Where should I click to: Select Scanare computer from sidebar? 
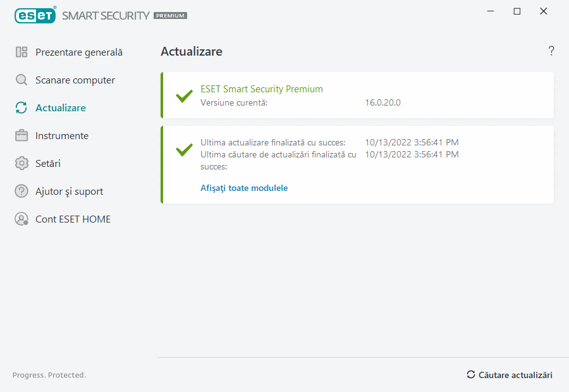click(75, 80)
